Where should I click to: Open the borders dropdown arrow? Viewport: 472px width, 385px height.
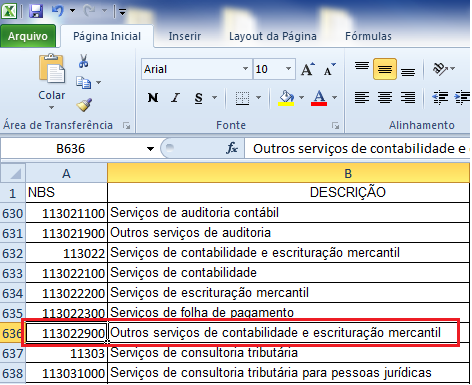click(x=259, y=98)
